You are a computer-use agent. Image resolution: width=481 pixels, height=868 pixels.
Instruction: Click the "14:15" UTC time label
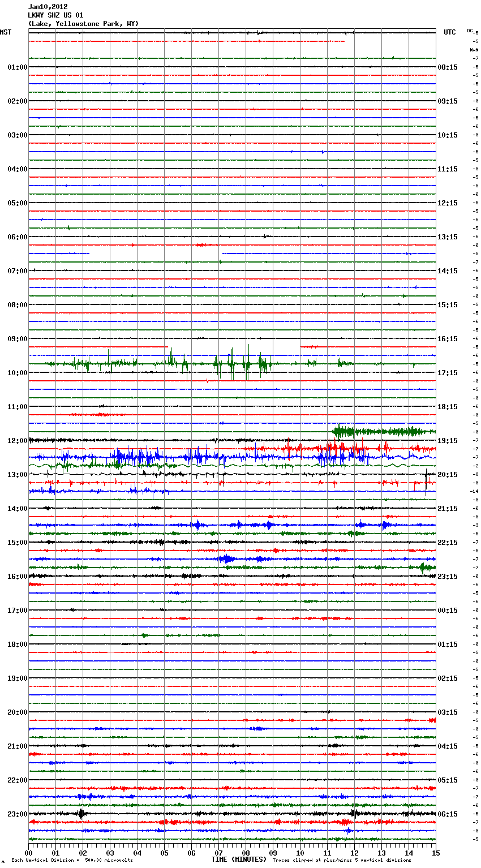pyautogui.click(x=448, y=271)
